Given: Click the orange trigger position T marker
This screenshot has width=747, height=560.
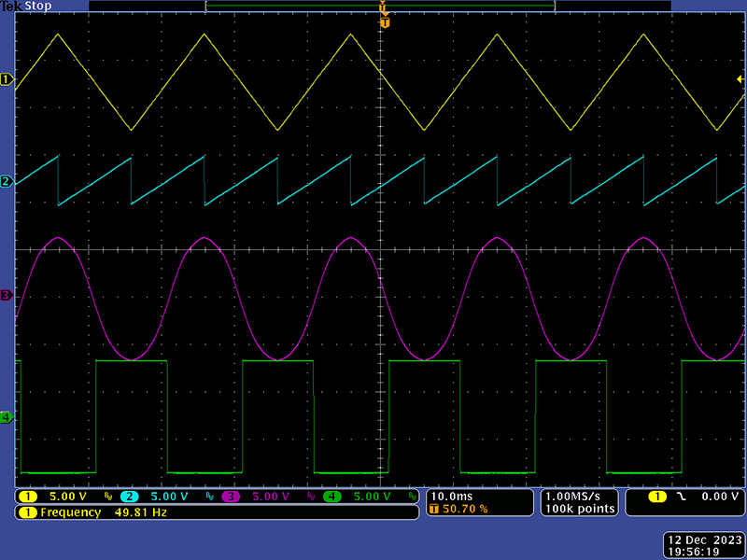Looking at the screenshot, I should 384,21.
